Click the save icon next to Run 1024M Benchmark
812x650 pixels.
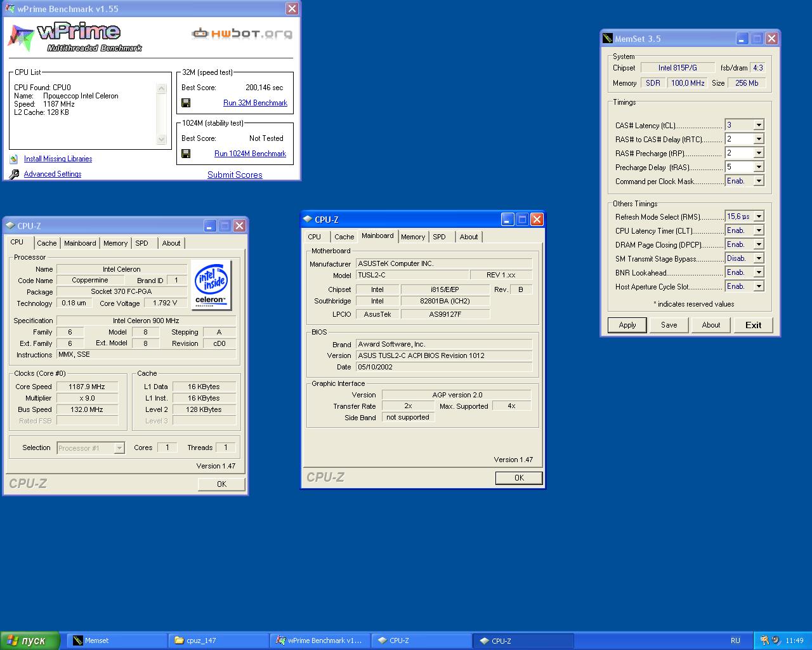186,154
